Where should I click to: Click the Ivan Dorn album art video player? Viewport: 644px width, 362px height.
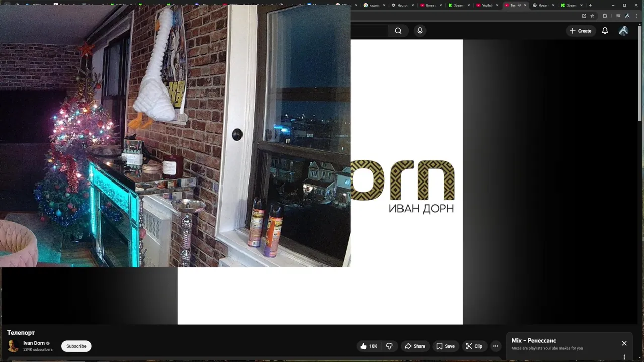coord(407,181)
